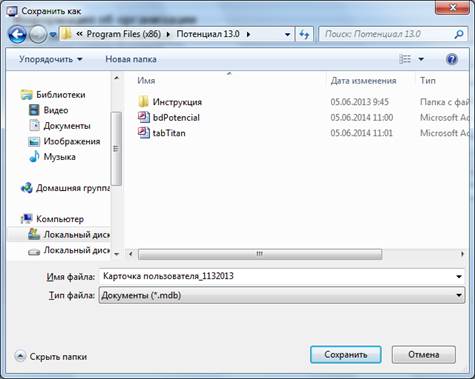Screen dimensions: 475x379
Task: Open Библиотеки in navigation pane
Action: (61, 95)
